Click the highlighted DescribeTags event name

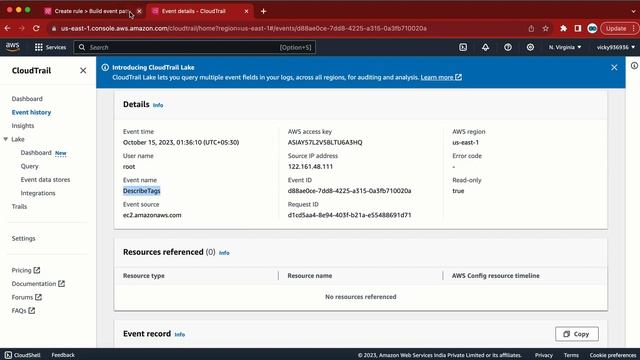click(x=142, y=191)
